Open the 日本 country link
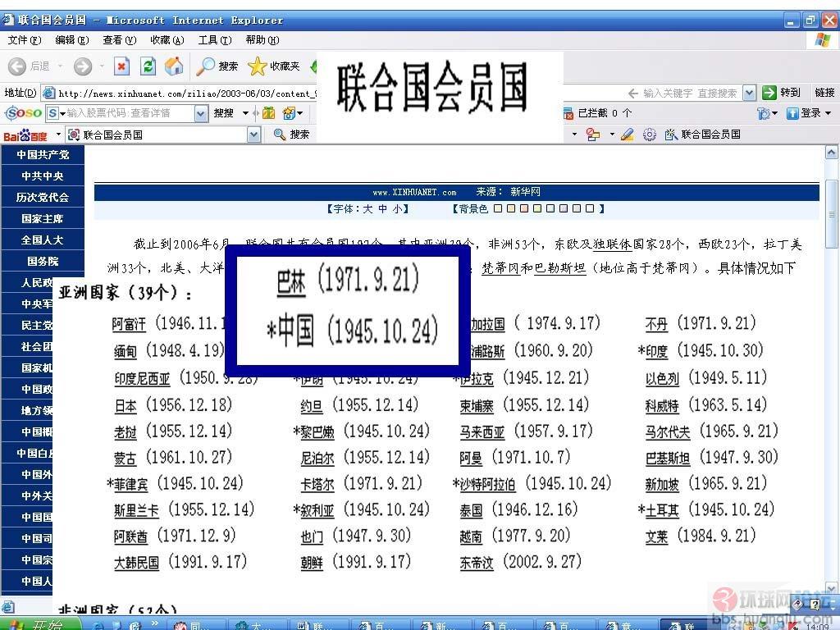The image size is (840, 630). pyautogui.click(x=126, y=405)
